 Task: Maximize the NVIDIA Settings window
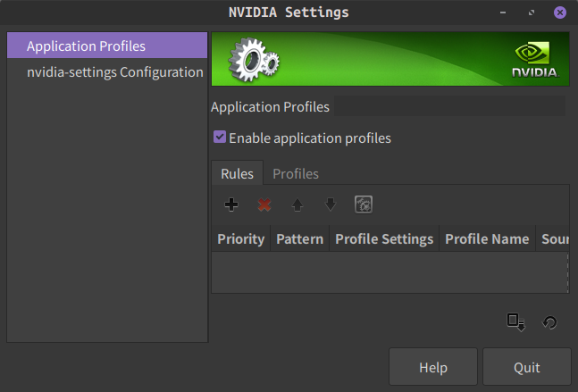coord(532,13)
